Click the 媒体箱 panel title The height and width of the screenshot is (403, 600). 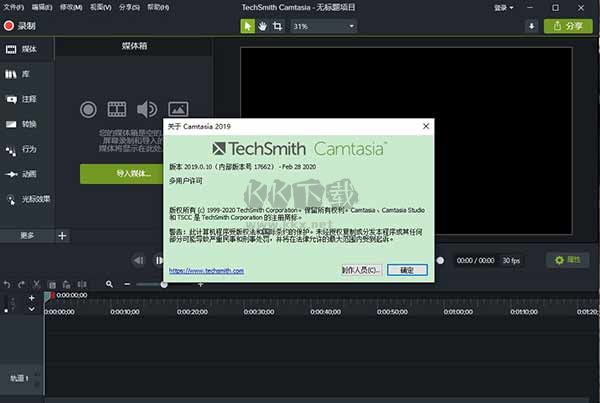click(134, 46)
